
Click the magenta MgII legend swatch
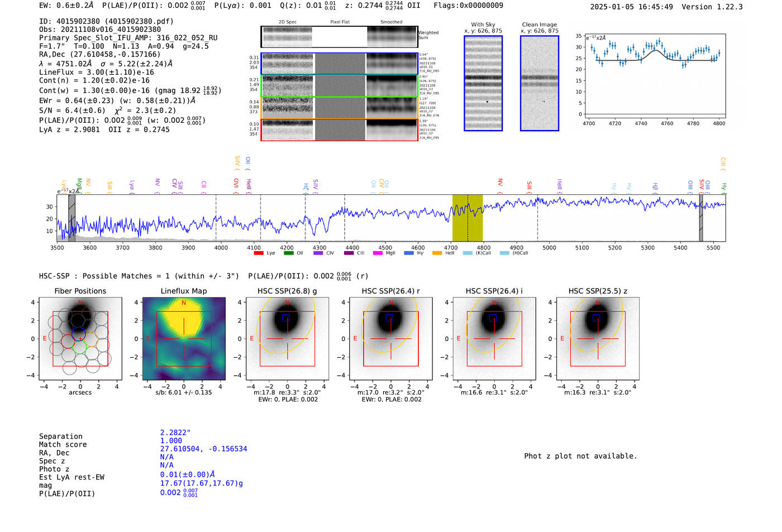coord(378,253)
